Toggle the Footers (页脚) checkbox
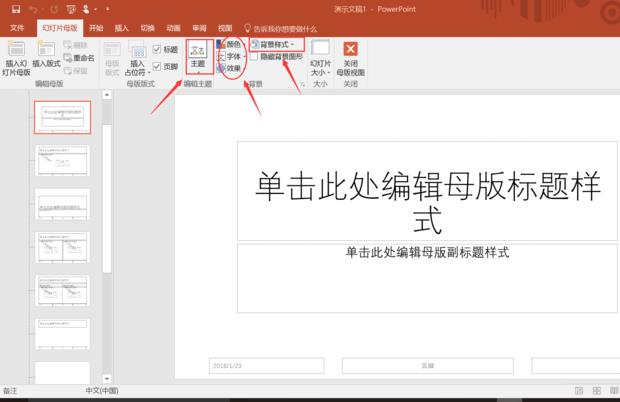620x402 pixels. 157,66
